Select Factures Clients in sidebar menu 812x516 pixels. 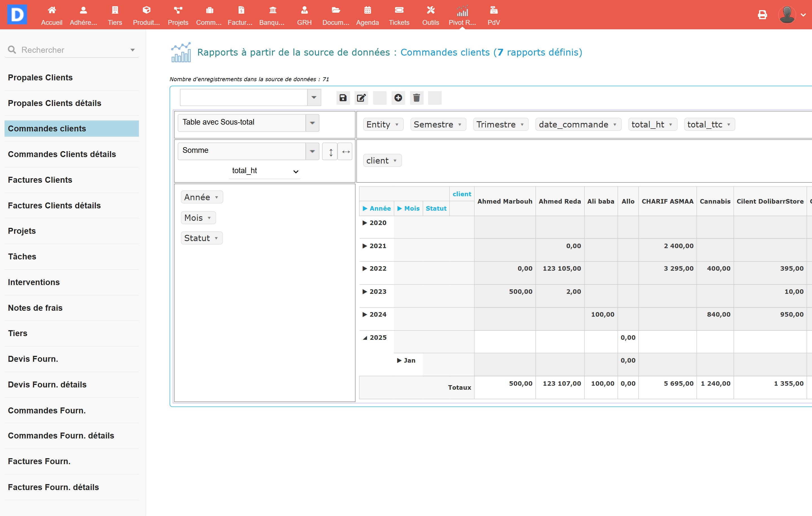(x=40, y=180)
